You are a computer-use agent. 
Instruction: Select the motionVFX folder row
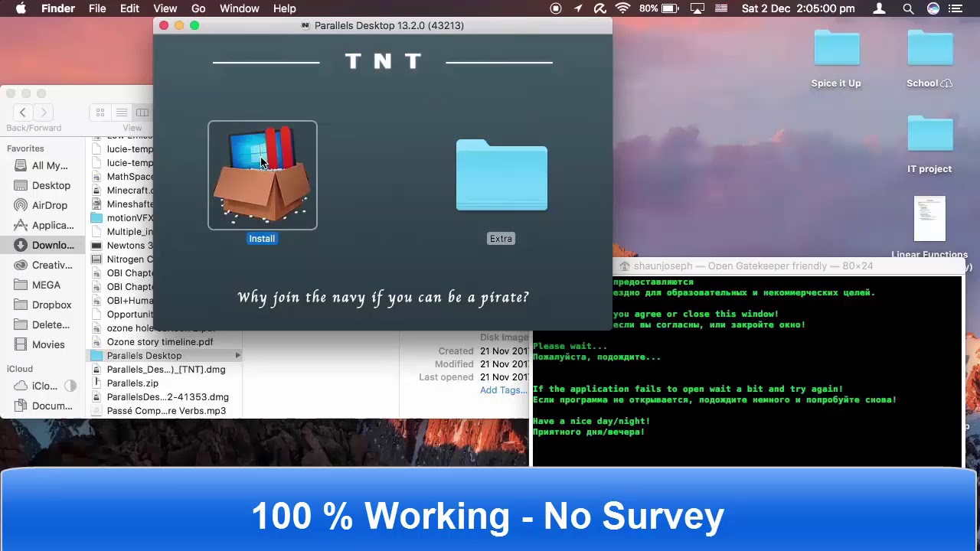pyautogui.click(x=121, y=218)
